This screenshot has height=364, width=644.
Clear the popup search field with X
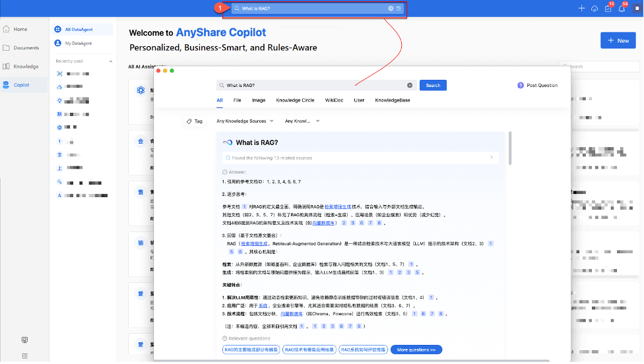tap(409, 85)
